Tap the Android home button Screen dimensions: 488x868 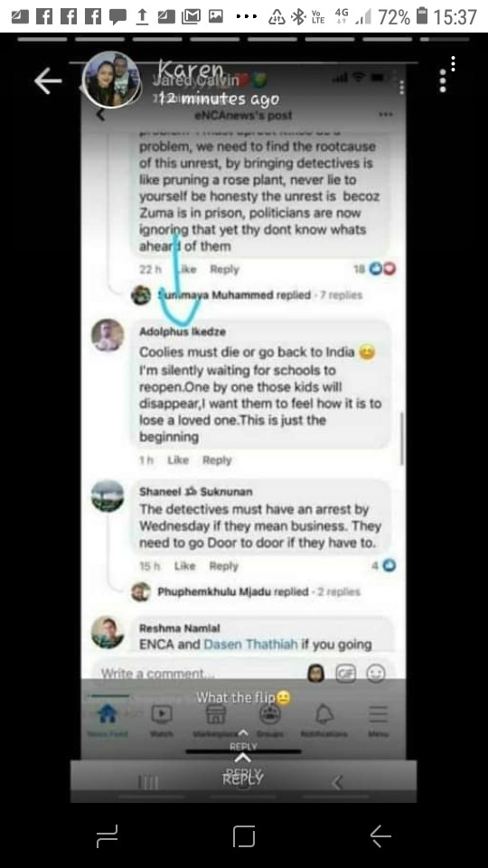point(244,835)
